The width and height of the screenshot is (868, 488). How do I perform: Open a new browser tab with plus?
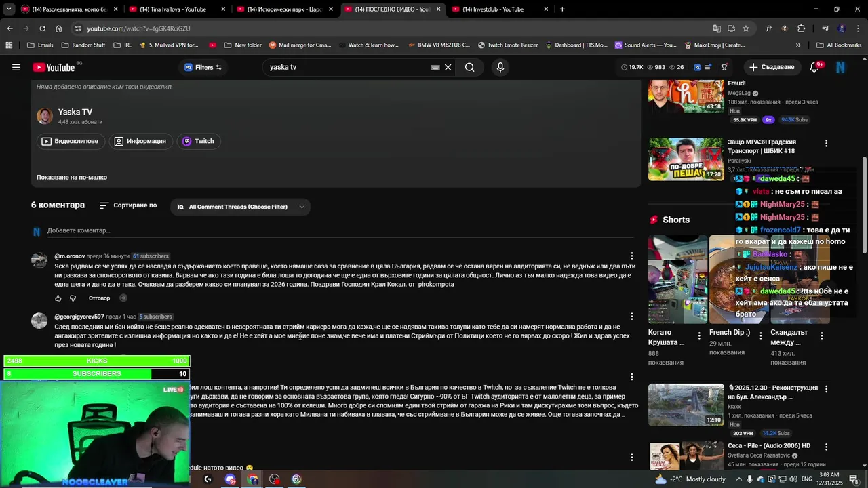[x=562, y=9]
